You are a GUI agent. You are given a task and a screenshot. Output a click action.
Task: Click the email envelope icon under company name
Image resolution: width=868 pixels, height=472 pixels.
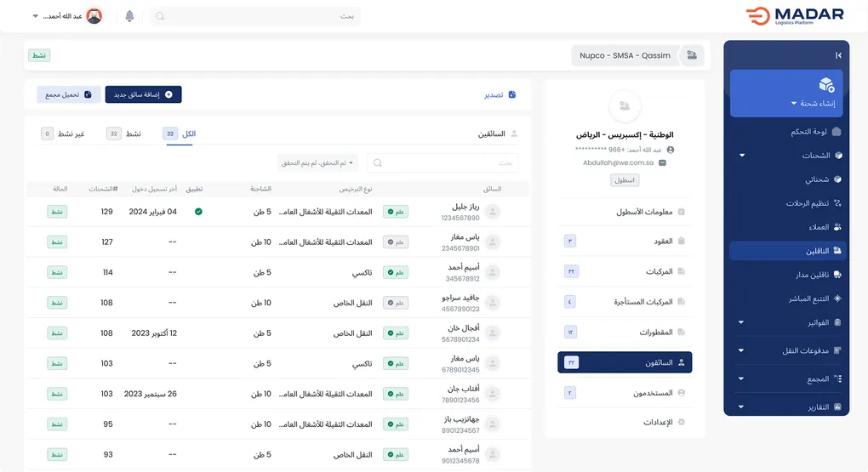pos(662,162)
